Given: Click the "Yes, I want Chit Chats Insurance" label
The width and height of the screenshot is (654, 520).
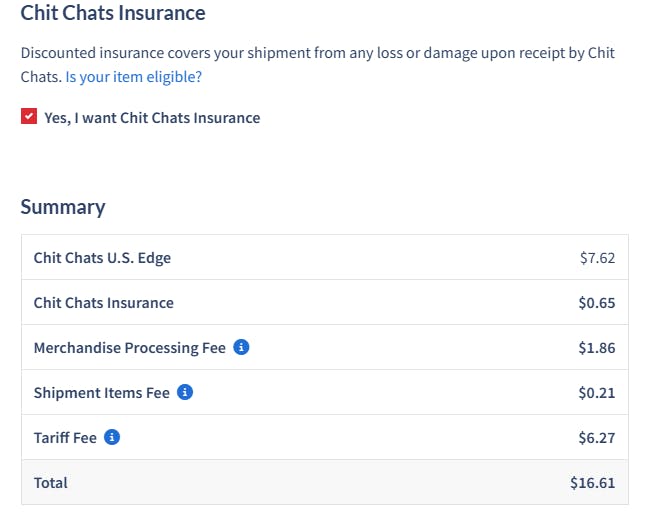Looking at the screenshot, I should [152, 118].
